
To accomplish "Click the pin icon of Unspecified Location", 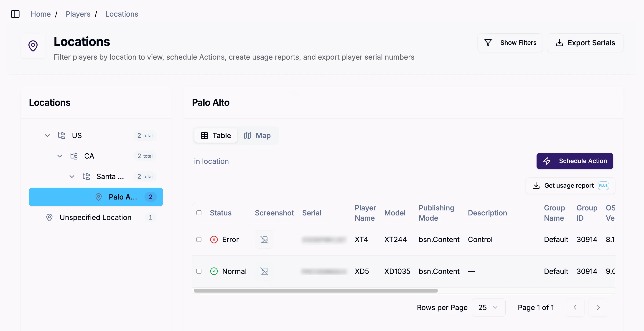I will click(49, 217).
